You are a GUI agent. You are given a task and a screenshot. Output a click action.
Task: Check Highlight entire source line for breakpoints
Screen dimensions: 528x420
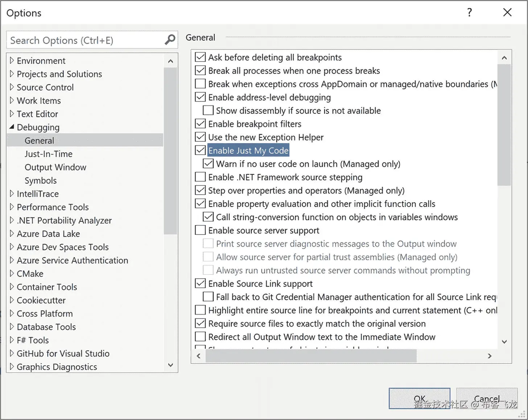coord(200,310)
